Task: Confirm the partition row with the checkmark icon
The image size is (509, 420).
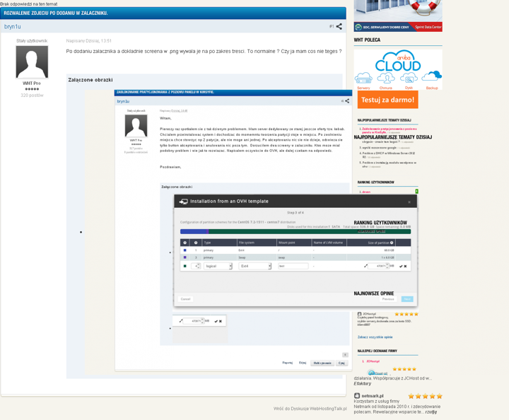Action: (x=401, y=267)
